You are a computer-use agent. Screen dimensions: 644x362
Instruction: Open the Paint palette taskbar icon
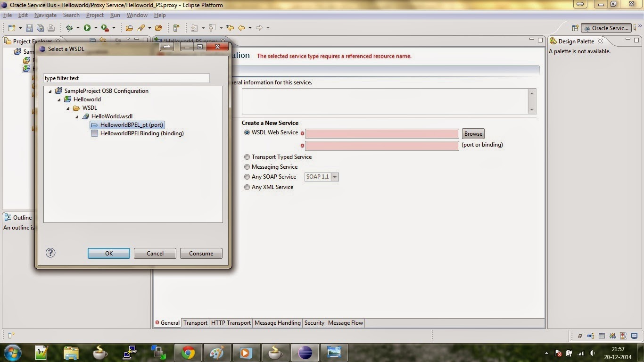(x=217, y=353)
